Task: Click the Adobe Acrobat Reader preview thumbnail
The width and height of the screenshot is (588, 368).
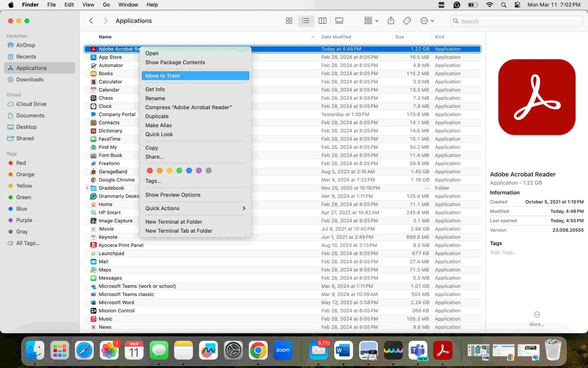Action: [537, 97]
